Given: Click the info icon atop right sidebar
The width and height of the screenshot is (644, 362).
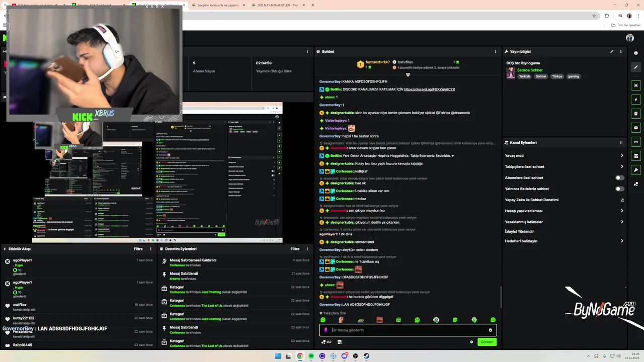Looking at the screenshot, I should pyautogui.click(x=636, y=53).
